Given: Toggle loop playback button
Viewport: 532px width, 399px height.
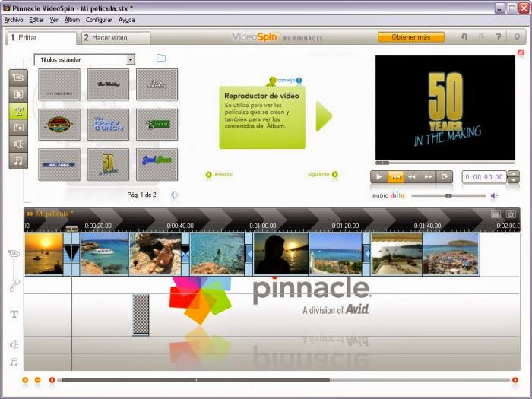Looking at the screenshot, I should tap(444, 177).
